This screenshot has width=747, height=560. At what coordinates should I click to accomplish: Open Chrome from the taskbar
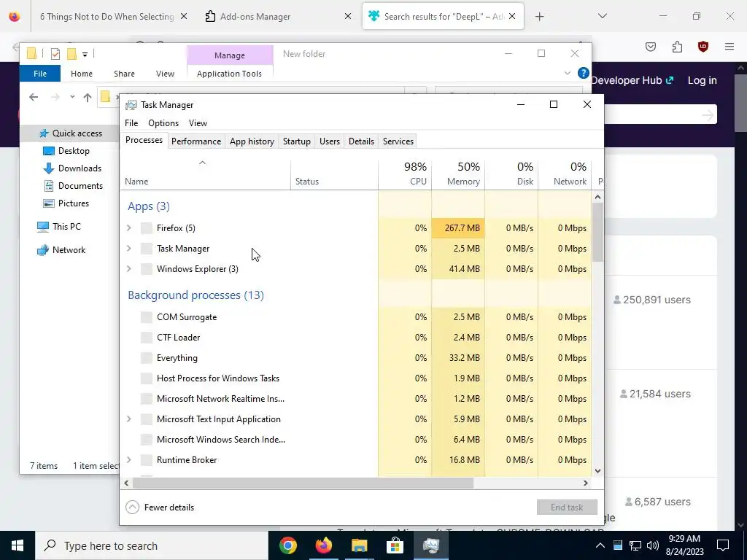(x=287, y=545)
